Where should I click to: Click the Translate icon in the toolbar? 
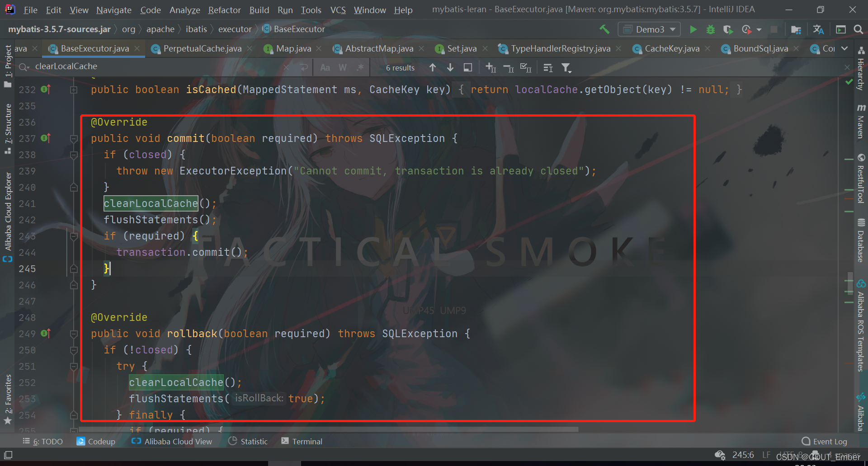[x=818, y=29]
